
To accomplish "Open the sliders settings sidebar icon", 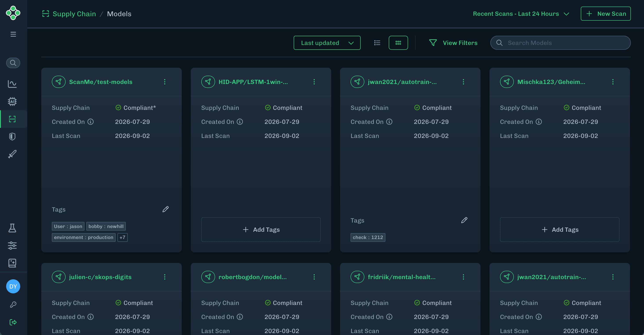I will pos(12,246).
